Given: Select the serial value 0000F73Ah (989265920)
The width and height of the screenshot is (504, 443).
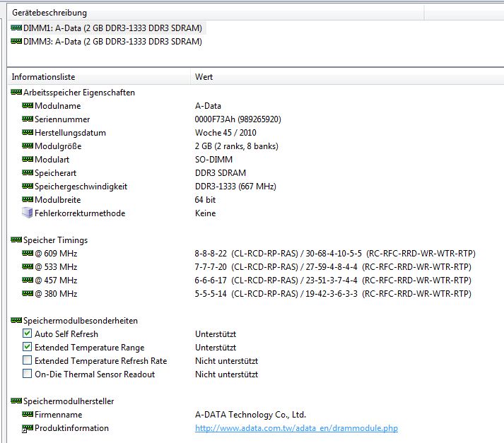Looking at the screenshot, I should coord(238,119).
